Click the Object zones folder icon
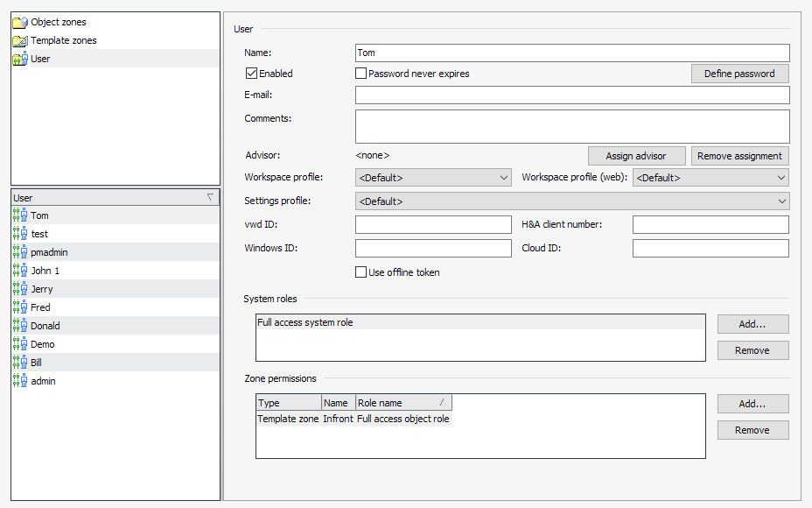Image resolution: width=812 pixels, height=508 pixels. coord(19,22)
